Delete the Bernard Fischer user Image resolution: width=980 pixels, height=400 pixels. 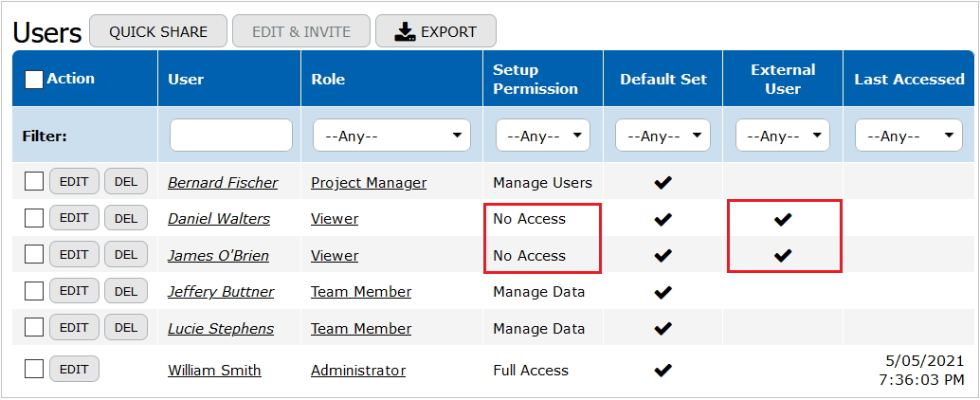pyautogui.click(x=126, y=182)
